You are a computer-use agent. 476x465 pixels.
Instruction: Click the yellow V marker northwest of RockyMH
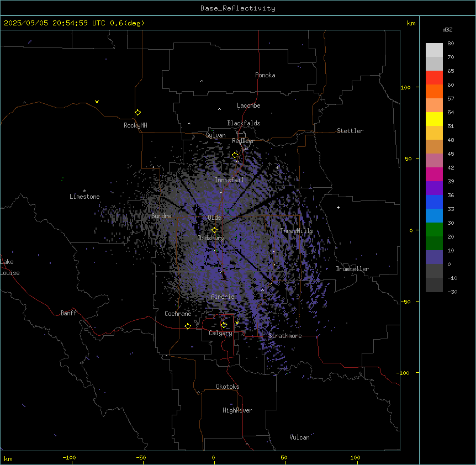click(x=97, y=102)
